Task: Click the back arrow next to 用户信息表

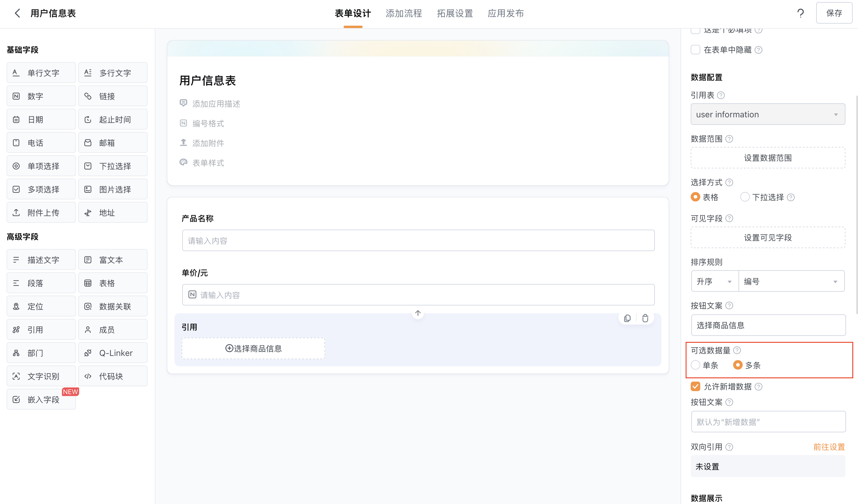Action: (x=17, y=13)
